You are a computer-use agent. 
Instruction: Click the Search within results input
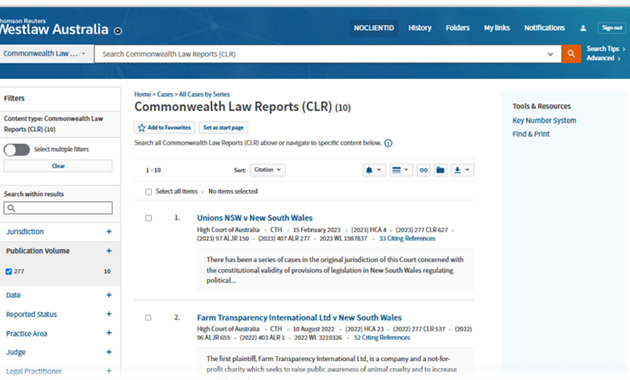pyautogui.click(x=58, y=208)
